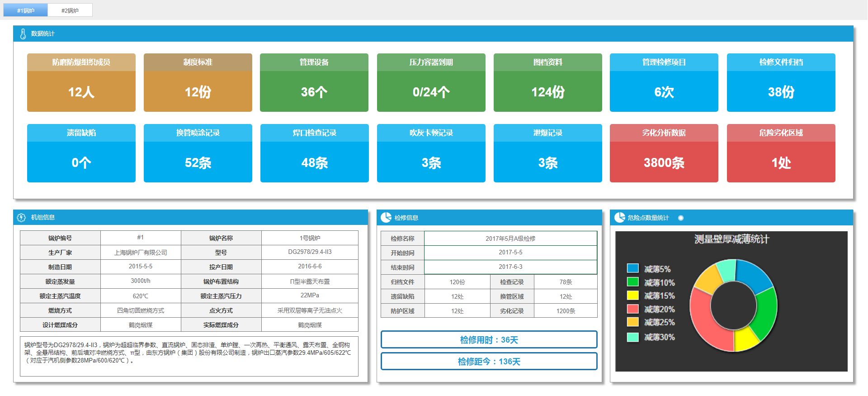The image size is (868, 396).
Task: Open the 遗留缺陷 0个 card
Action: pos(81,153)
